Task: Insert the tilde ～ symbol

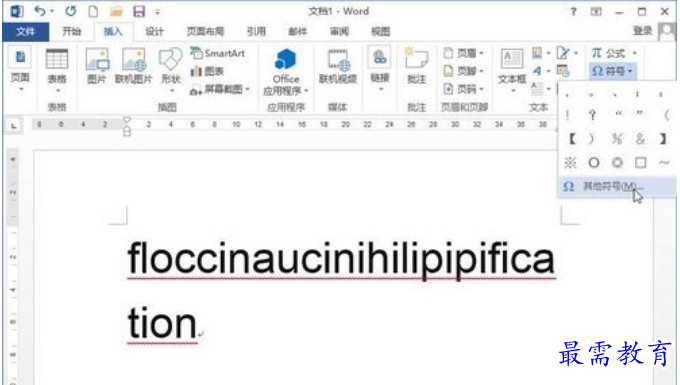Action: point(664,163)
